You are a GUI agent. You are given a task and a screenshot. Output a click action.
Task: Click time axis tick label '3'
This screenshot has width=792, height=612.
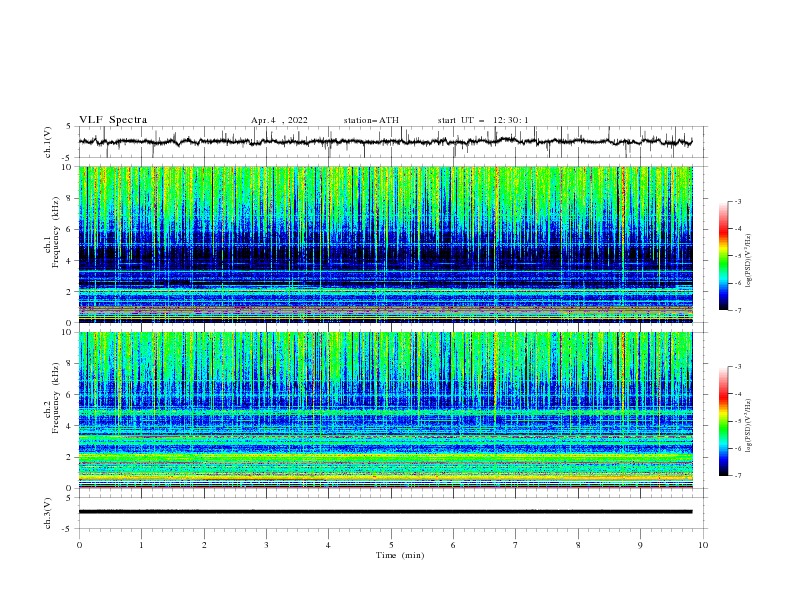click(x=266, y=545)
